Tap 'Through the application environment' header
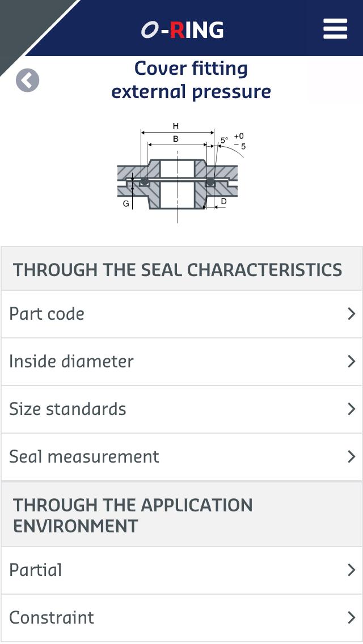The image size is (363, 644). coord(133,515)
